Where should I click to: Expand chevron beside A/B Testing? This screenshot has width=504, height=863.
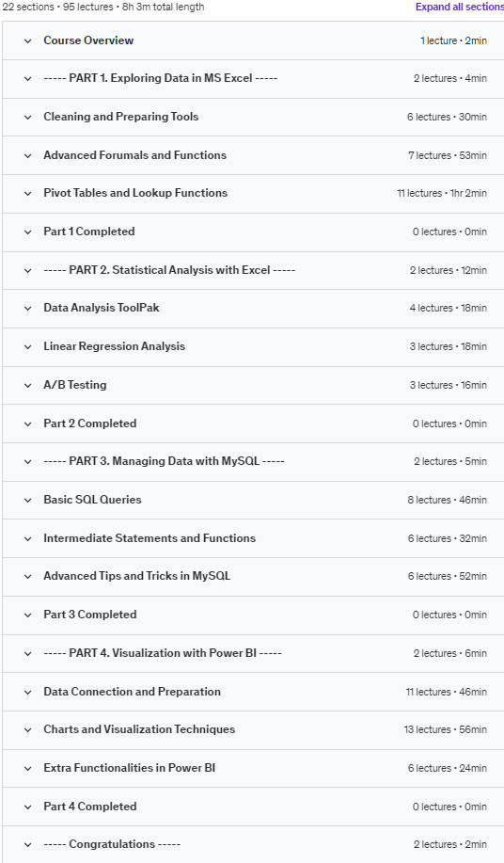click(28, 385)
